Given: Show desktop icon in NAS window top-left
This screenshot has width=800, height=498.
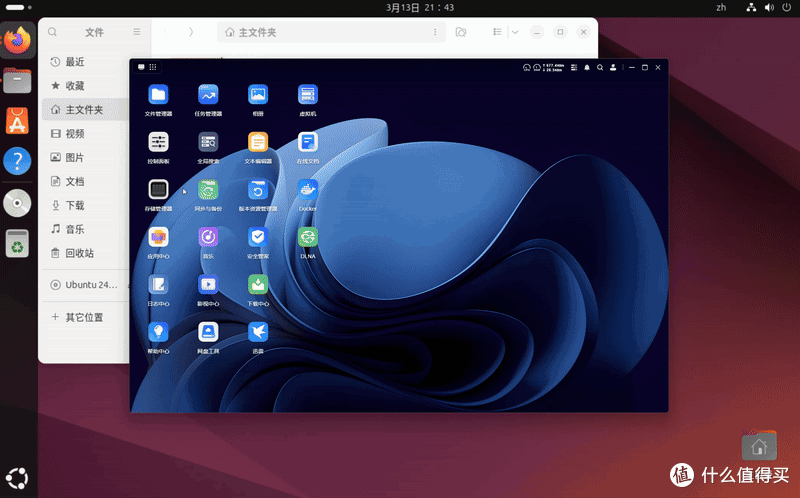Looking at the screenshot, I should 141,67.
